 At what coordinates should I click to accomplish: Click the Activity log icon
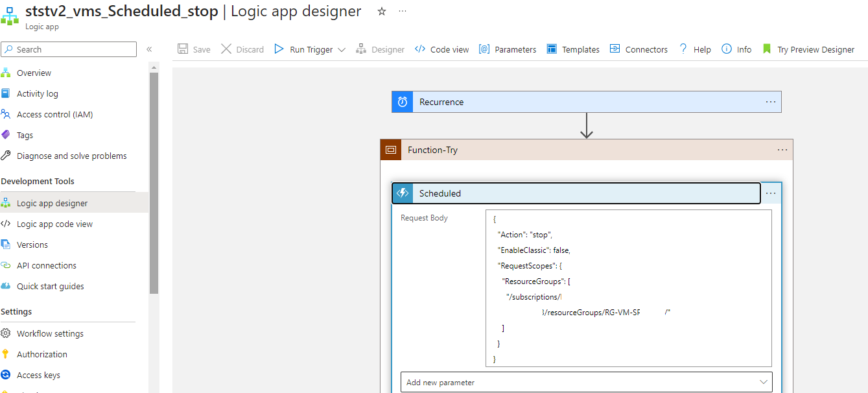click(6, 94)
